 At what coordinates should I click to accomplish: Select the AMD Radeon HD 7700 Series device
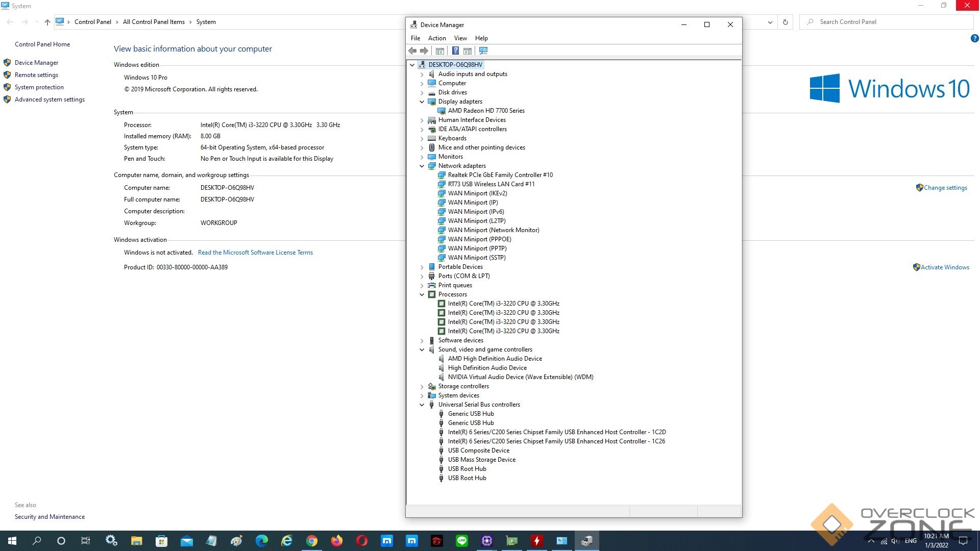(486, 111)
